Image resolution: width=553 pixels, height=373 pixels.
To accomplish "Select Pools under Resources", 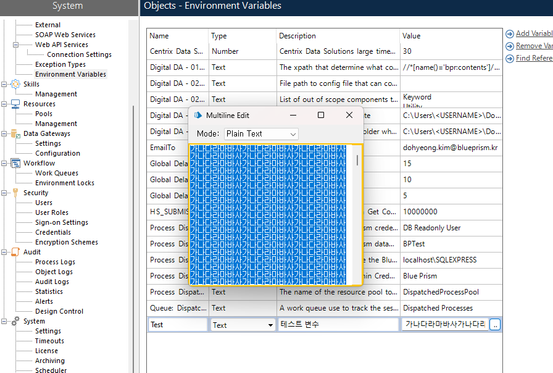I will click(x=44, y=114).
